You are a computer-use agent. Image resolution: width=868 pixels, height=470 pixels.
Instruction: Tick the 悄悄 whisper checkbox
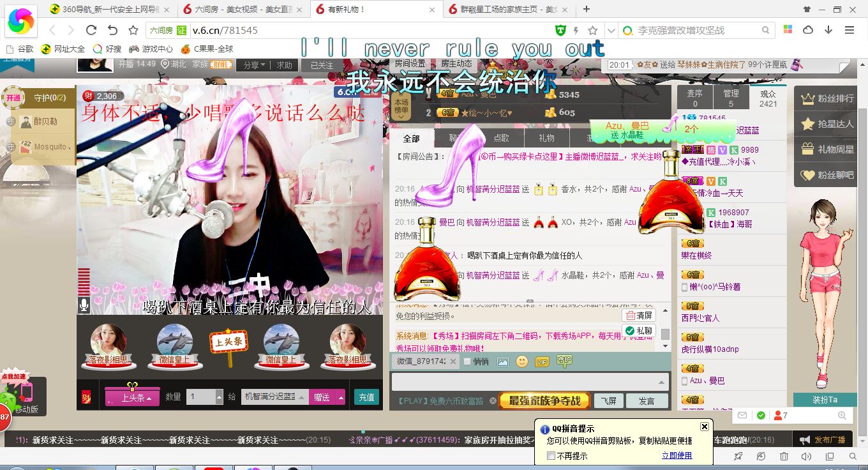pyautogui.click(x=467, y=362)
